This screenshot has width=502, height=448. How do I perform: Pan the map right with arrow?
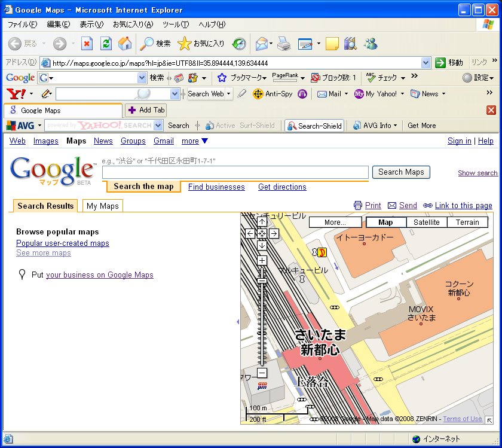coord(274,233)
